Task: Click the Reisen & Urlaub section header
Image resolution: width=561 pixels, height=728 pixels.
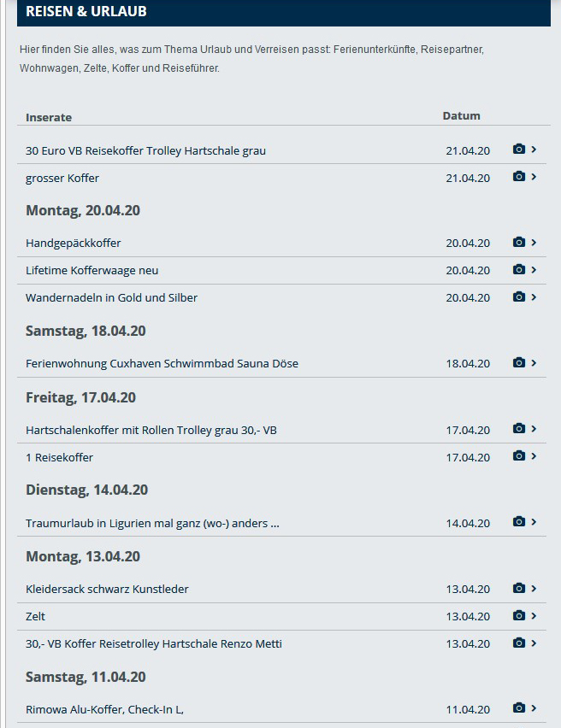Action: click(86, 12)
